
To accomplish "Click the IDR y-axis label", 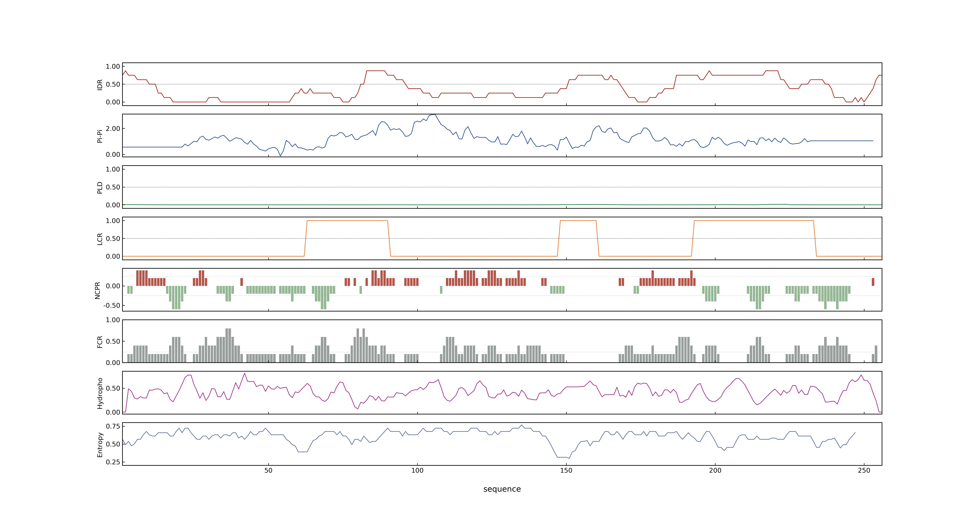I will pyautogui.click(x=100, y=85).
